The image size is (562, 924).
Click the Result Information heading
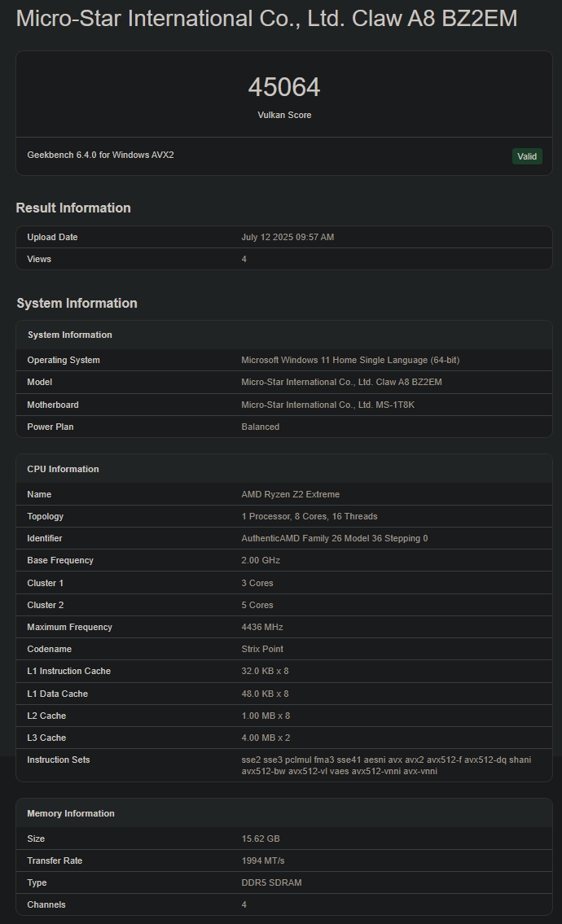(x=73, y=208)
